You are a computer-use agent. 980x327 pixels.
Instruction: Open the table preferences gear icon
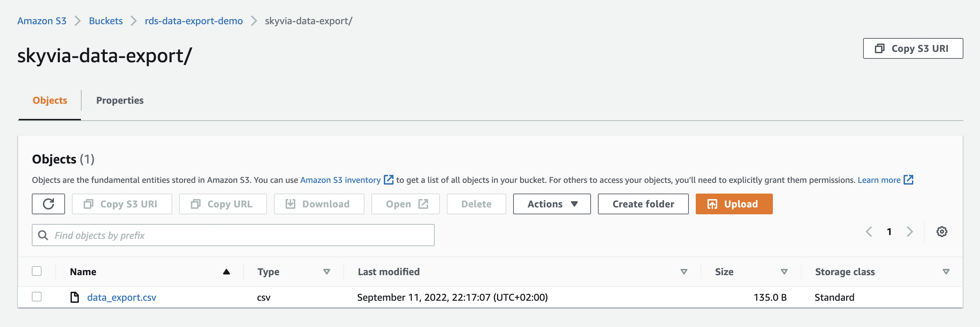(x=942, y=232)
